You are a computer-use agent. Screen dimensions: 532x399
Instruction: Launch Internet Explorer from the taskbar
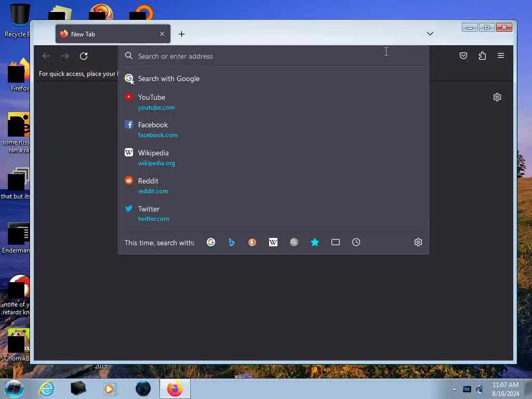tap(46, 389)
